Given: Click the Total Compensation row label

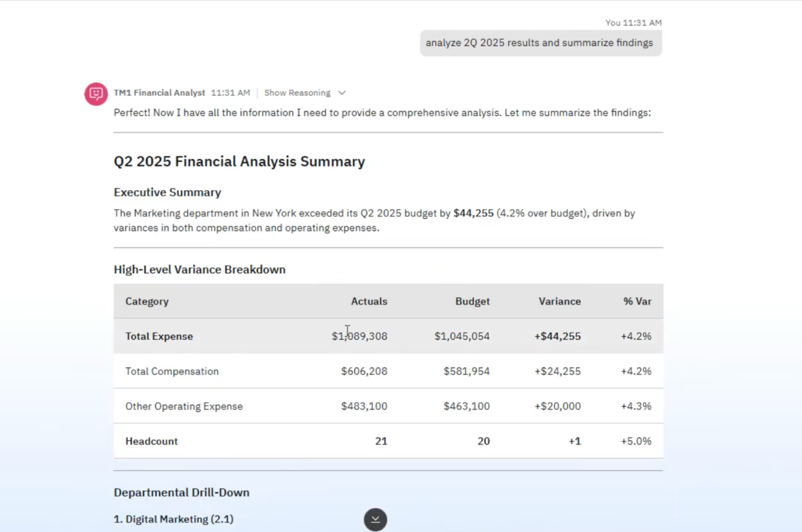Looking at the screenshot, I should click(x=172, y=371).
